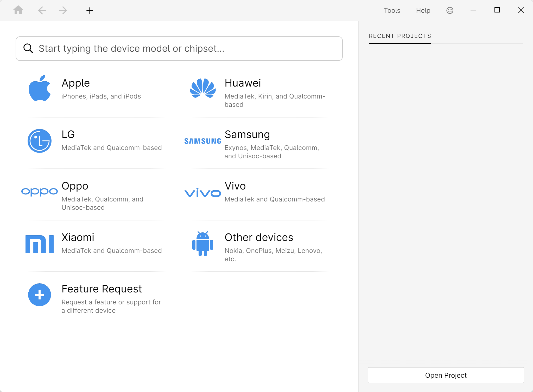Image resolution: width=533 pixels, height=392 pixels.
Task: Click "Nokia, OnePlus, Meizu, Lenovo, etc." text
Action: point(273,255)
